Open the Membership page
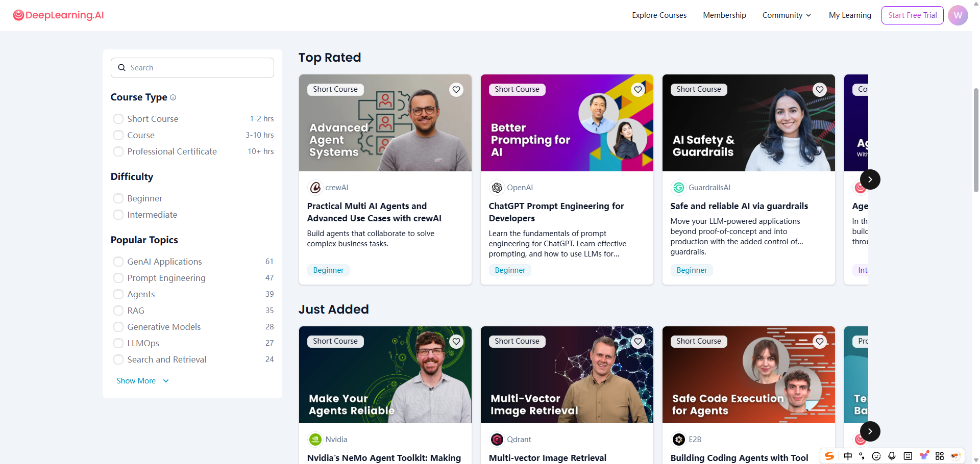The width and height of the screenshot is (980, 464). pyautogui.click(x=724, y=15)
